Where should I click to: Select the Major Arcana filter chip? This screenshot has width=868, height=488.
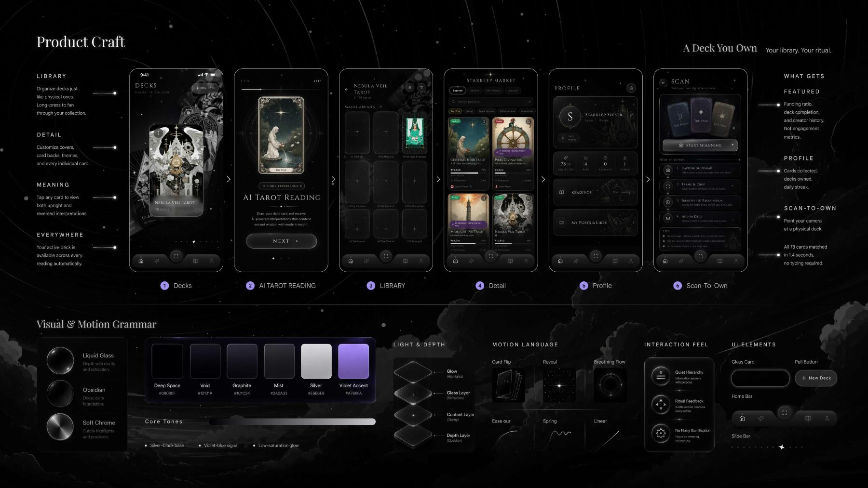point(487,111)
